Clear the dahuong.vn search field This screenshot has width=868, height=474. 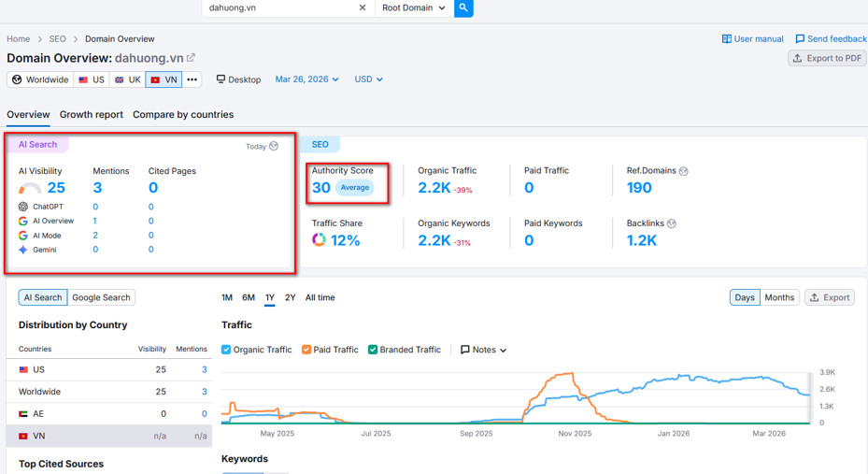(363, 8)
